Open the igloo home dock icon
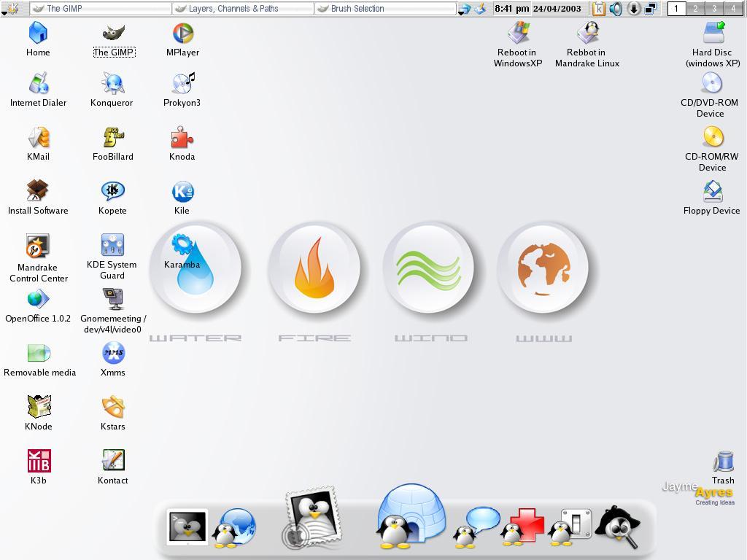This screenshot has width=747, height=560. 411,516
